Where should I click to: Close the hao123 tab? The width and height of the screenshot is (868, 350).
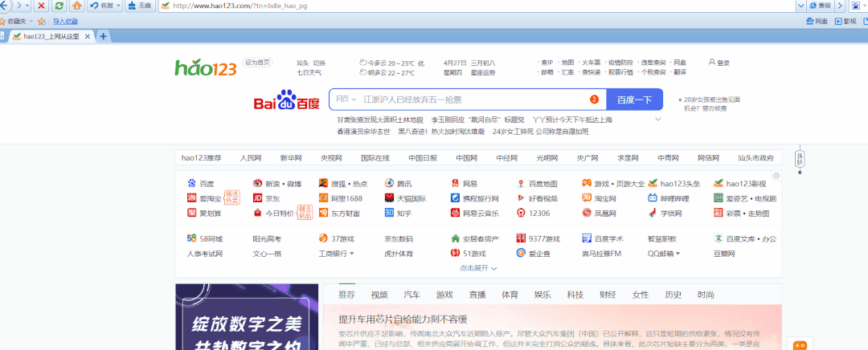pos(88,36)
